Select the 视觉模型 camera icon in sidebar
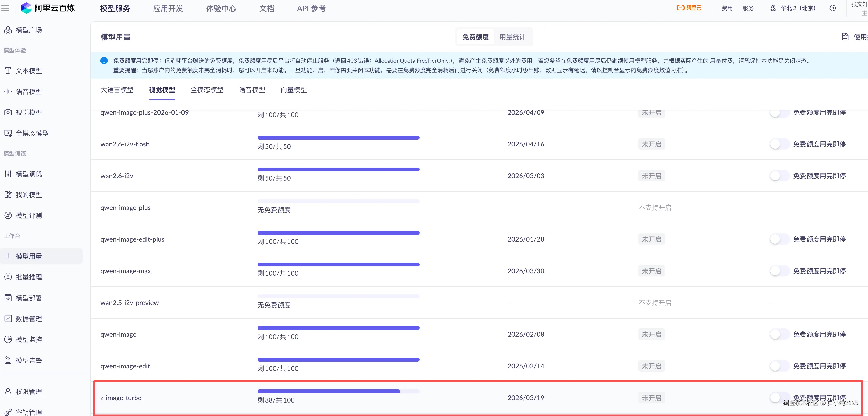The width and height of the screenshot is (868, 416). click(x=8, y=112)
